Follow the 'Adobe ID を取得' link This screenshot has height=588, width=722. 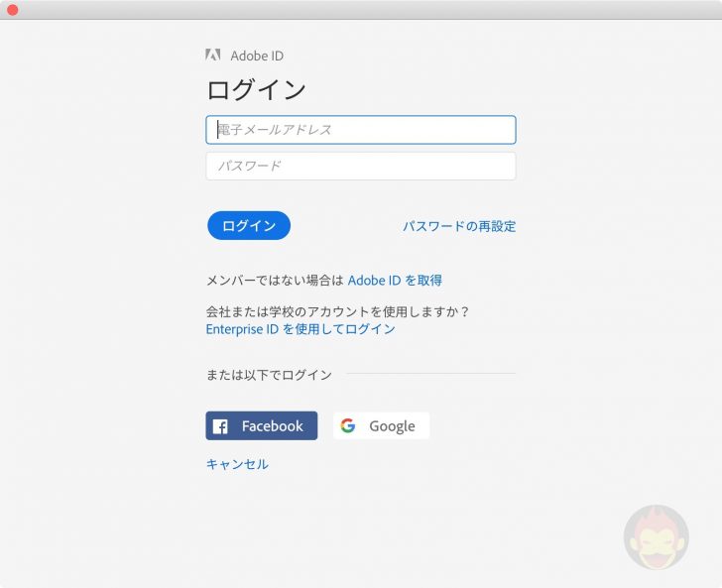[395, 281]
